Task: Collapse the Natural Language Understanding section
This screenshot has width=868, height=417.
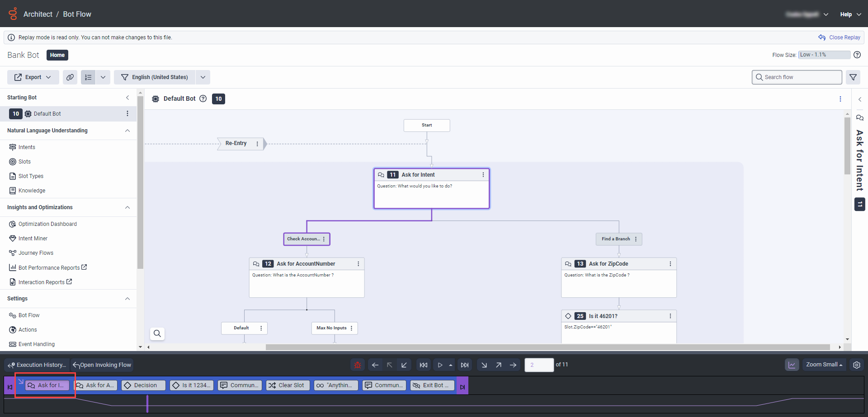Action: pyautogui.click(x=127, y=131)
